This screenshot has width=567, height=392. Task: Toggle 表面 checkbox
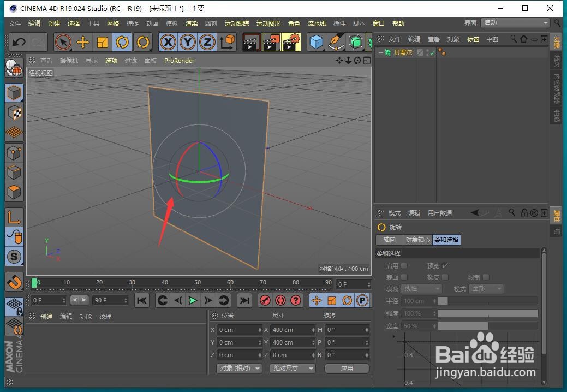(x=404, y=277)
